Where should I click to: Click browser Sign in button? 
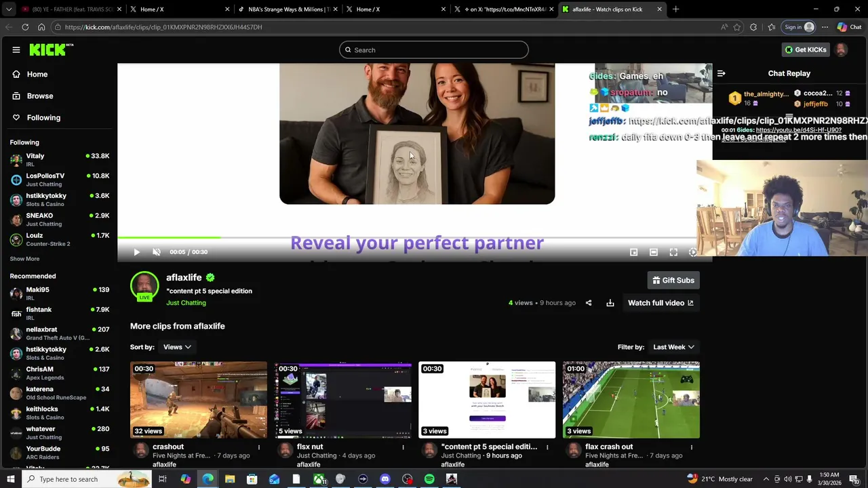click(x=799, y=27)
